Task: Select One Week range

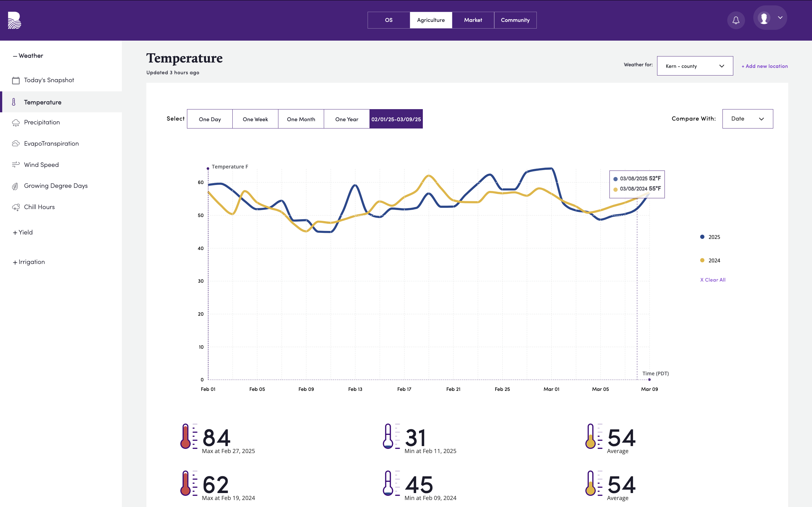Action: click(x=255, y=119)
